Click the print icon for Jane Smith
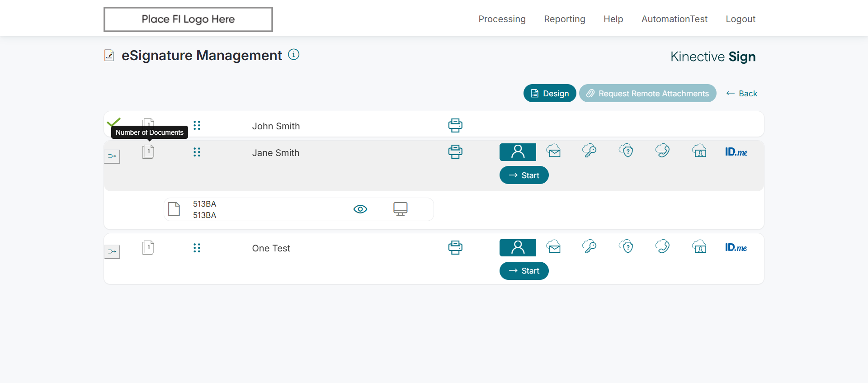The width and height of the screenshot is (868, 383). pyautogui.click(x=455, y=152)
